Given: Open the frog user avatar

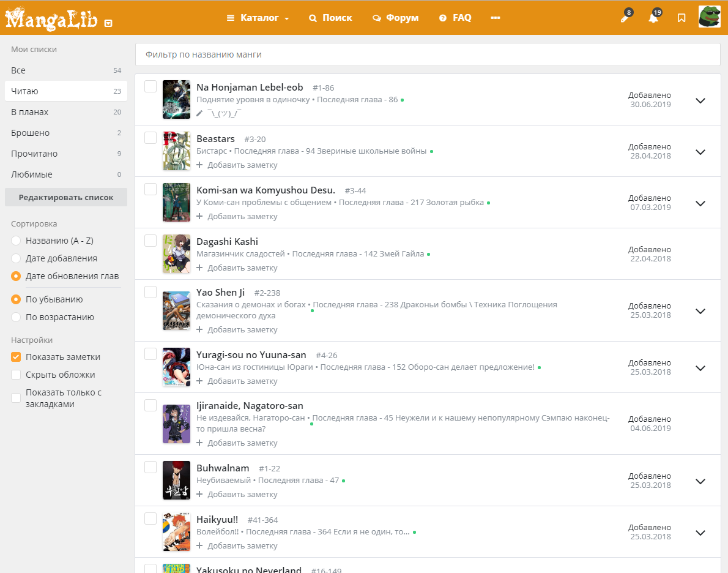Looking at the screenshot, I should (710, 17).
